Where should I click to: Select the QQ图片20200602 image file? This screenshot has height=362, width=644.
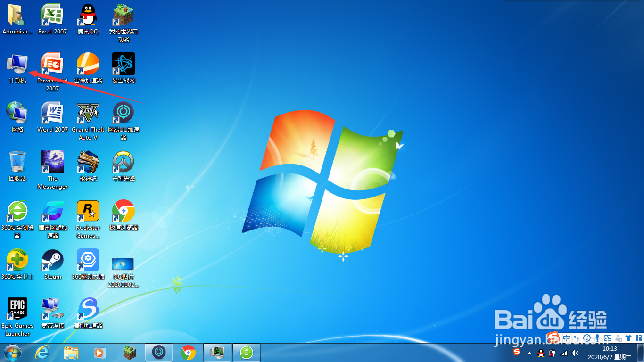point(124,272)
